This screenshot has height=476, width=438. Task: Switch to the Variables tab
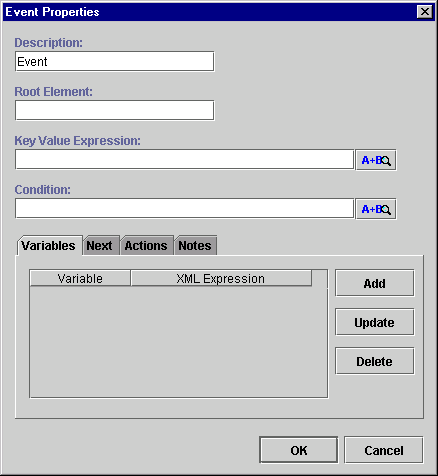pos(49,246)
